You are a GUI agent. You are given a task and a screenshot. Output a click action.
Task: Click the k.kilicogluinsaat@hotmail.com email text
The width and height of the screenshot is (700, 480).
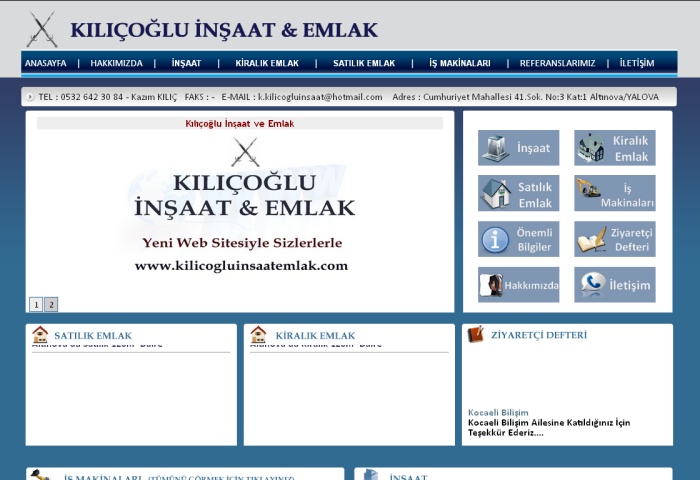click(320, 97)
